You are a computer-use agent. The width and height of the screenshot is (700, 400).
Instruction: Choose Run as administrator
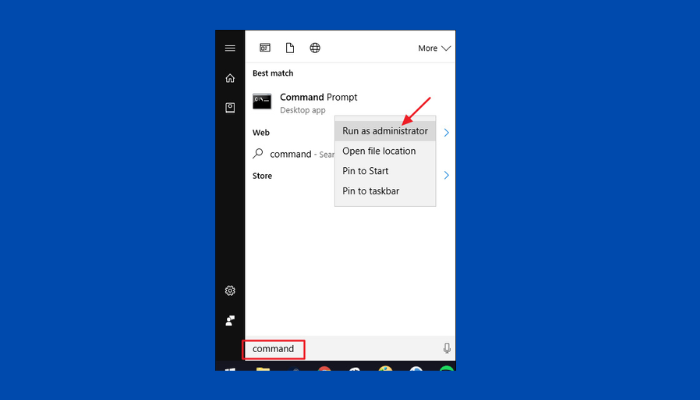pos(384,131)
